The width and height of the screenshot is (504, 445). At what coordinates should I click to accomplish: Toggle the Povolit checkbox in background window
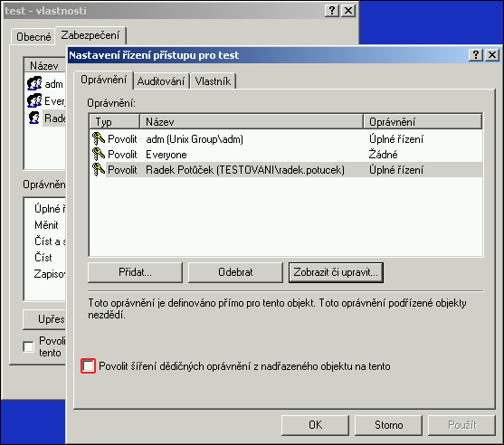pyautogui.click(x=29, y=346)
